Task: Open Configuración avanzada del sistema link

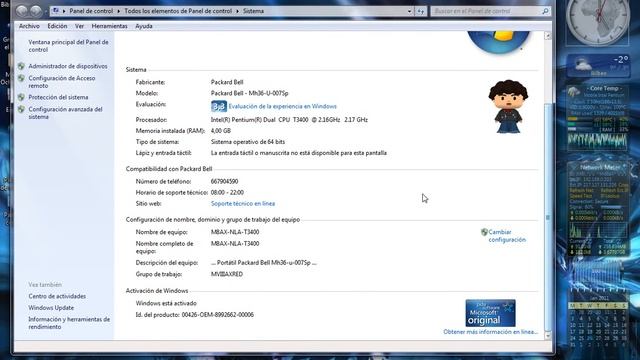Action: pyautogui.click(x=65, y=113)
